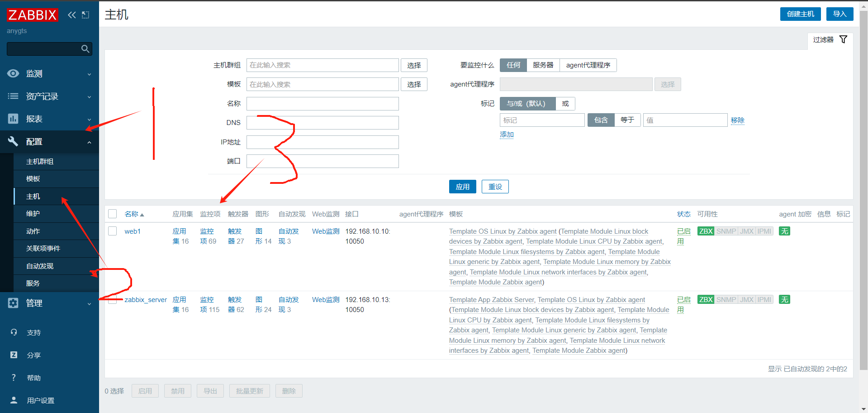Expand the 监测 monitoring menu
This screenshot has width=868, height=413.
point(49,74)
